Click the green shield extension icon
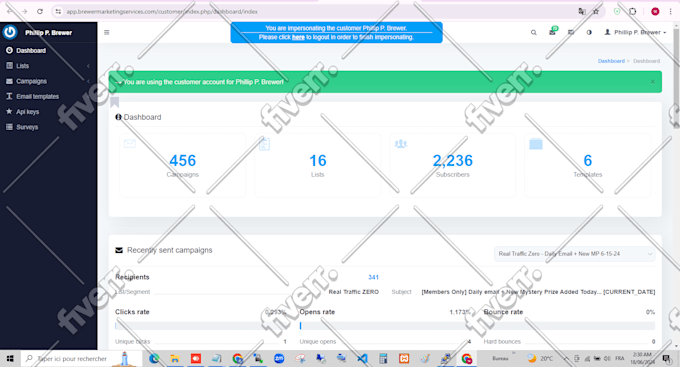 coord(617,12)
